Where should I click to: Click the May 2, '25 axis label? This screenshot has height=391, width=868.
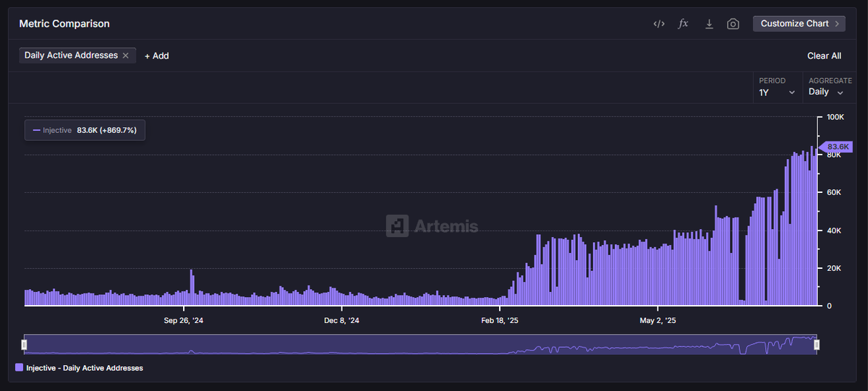[658, 320]
